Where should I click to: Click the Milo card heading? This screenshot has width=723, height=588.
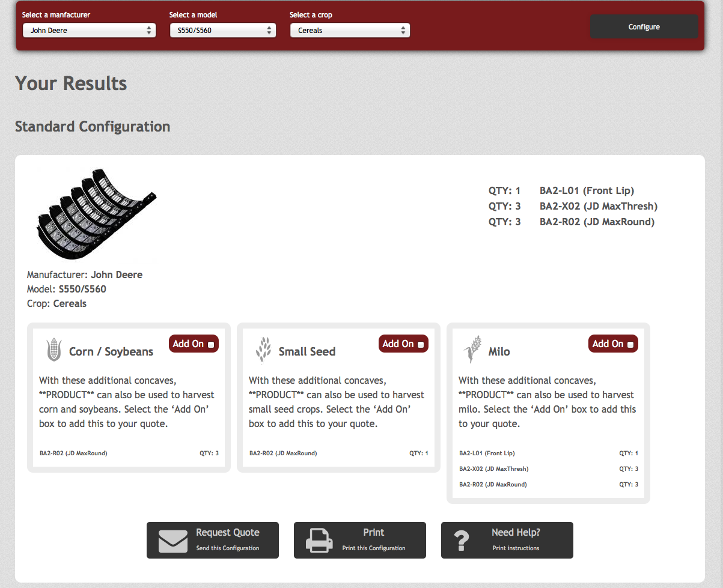pyautogui.click(x=499, y=352)
